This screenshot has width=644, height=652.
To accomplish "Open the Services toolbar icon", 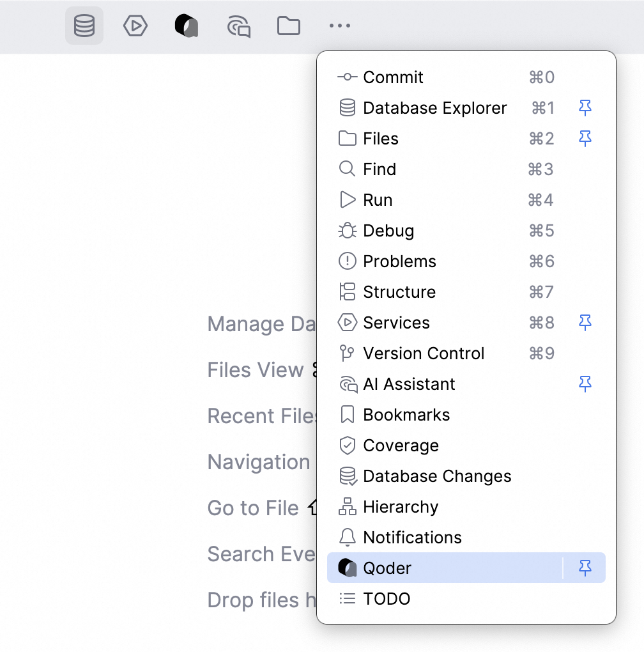I will click(135, 26).
